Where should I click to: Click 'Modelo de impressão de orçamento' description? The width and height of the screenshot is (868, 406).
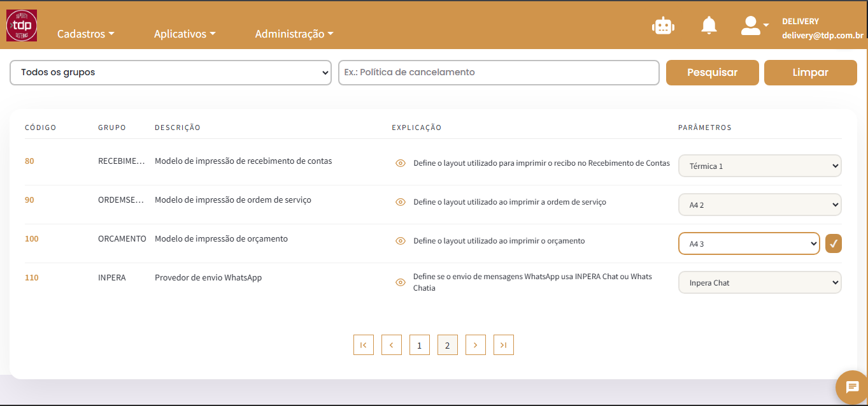[221, 239]
